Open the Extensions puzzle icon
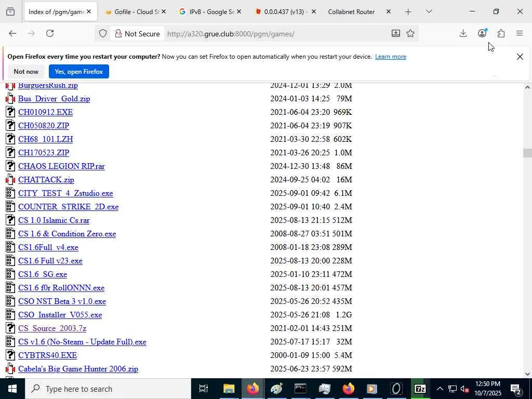This screenshot has width=532, height=399. click(x=501, y=33)
